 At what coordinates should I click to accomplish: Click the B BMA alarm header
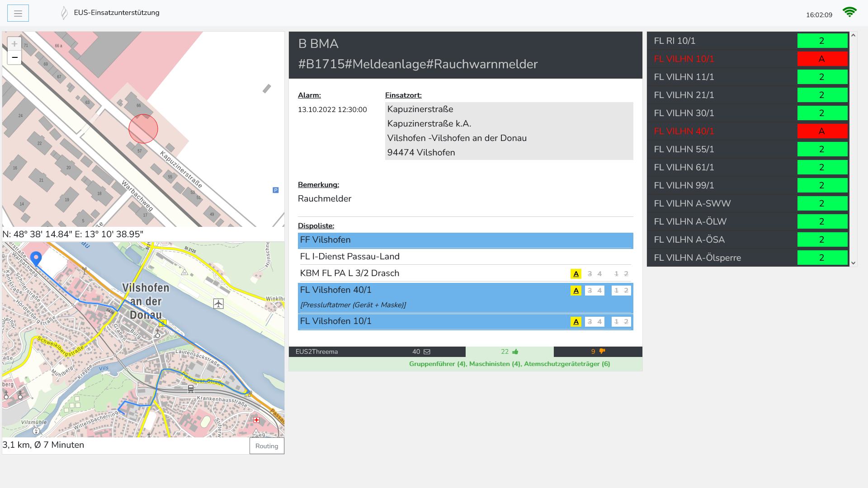click(x=466, y=55)
